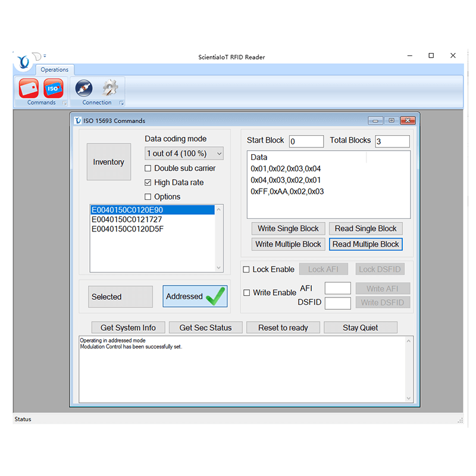Choose the Selected mode button

coord(121,296)
